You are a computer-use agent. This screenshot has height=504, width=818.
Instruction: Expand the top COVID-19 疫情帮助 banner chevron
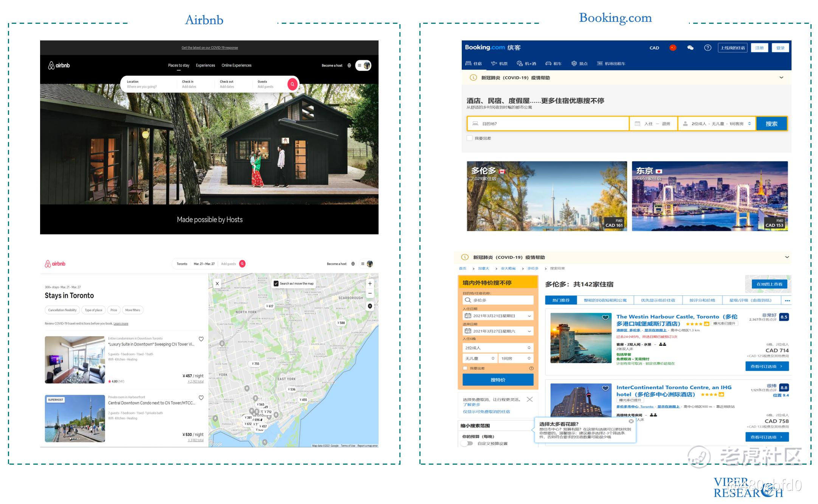(781, 77)
